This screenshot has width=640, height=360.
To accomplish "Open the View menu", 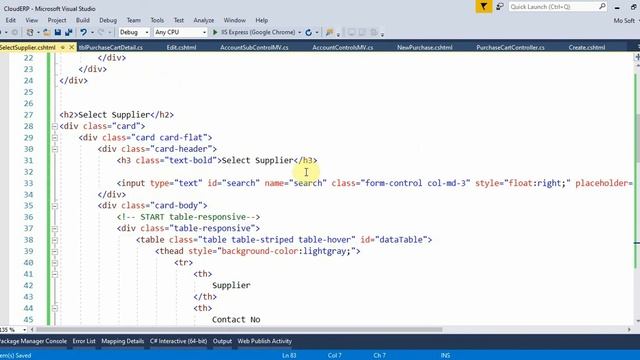I will tap(31, 20).
